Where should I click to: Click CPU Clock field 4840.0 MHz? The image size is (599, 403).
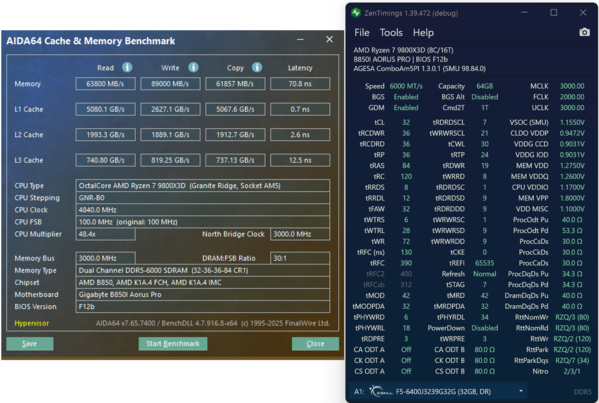[202, 210]
